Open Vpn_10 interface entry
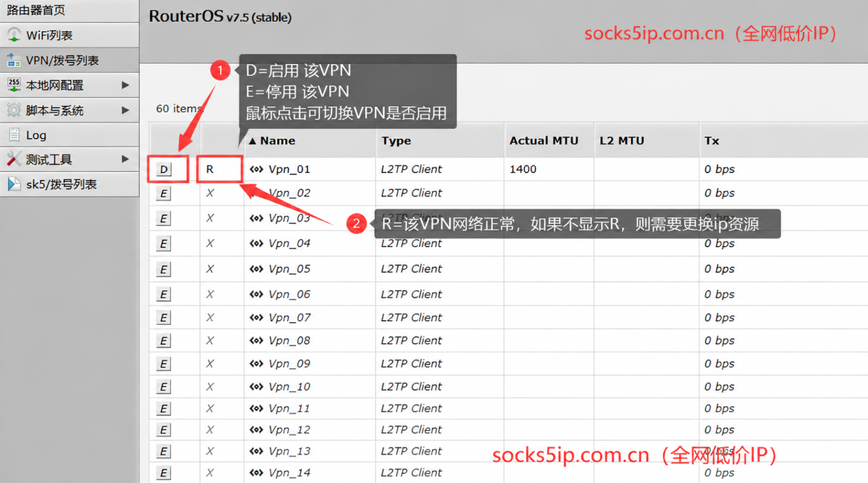This screenshot has width=868, height=483. 289,387
